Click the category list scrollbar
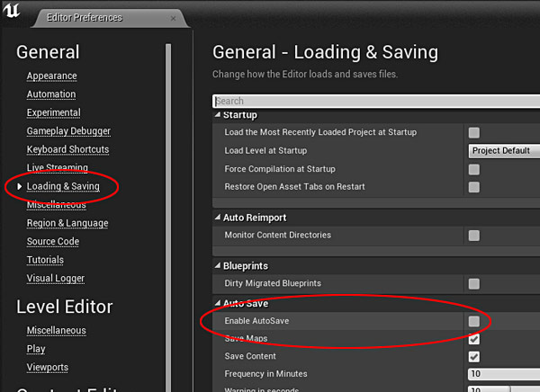The image size is (540, 392). [168, 218]
